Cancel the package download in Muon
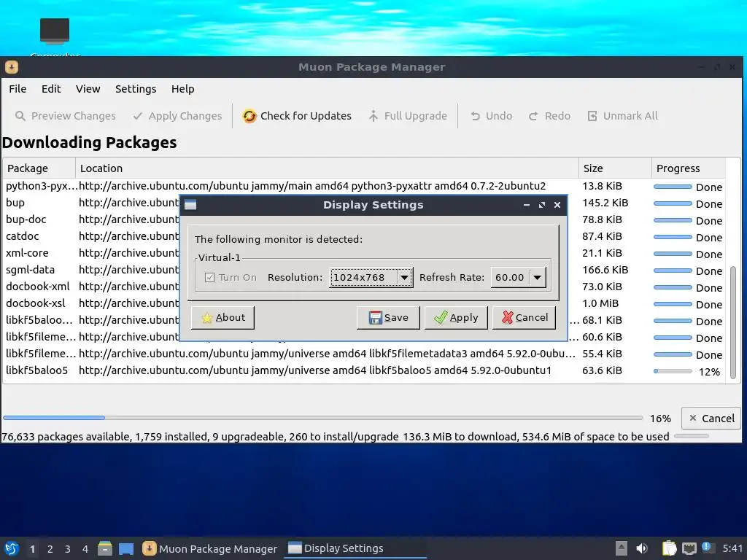 712,419
